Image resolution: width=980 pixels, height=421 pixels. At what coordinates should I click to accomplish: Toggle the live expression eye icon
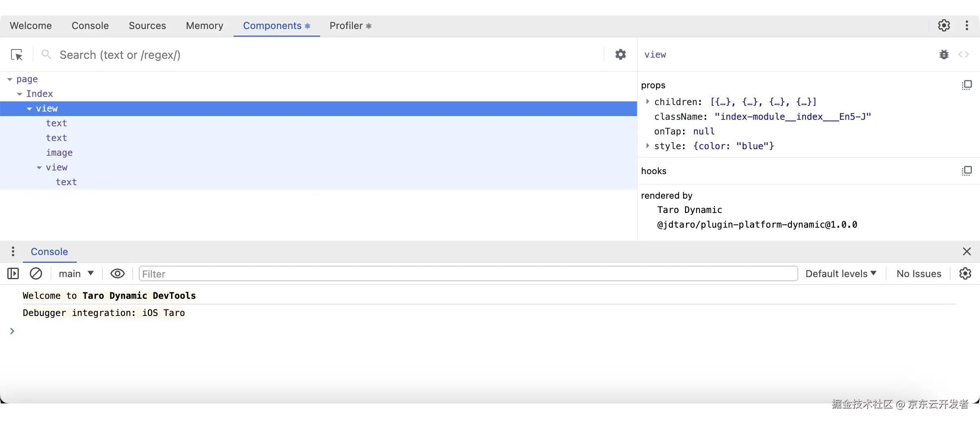(117, 273)
